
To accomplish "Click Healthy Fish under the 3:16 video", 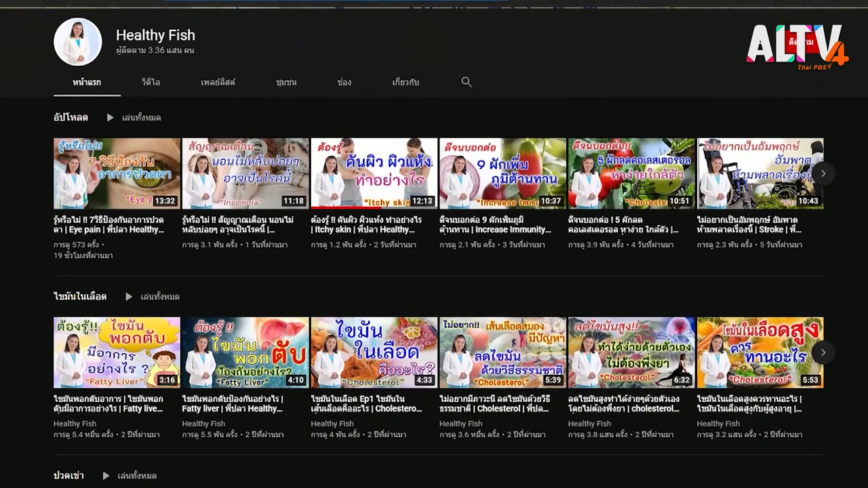I will pyautogui.click(x=75, y=424).
